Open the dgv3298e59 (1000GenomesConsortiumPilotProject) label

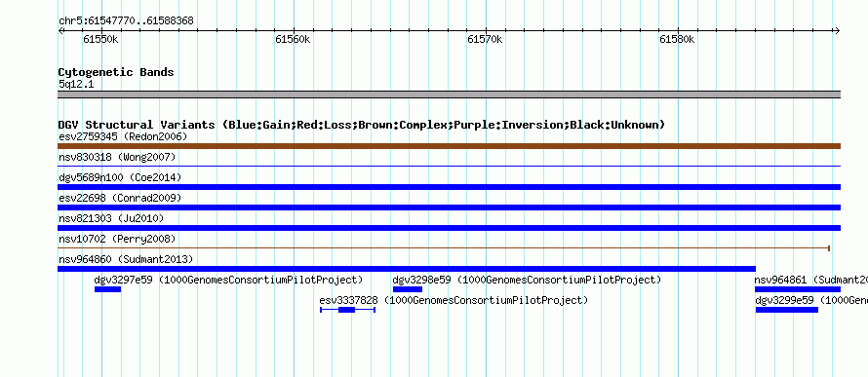(x=527, y=280)
